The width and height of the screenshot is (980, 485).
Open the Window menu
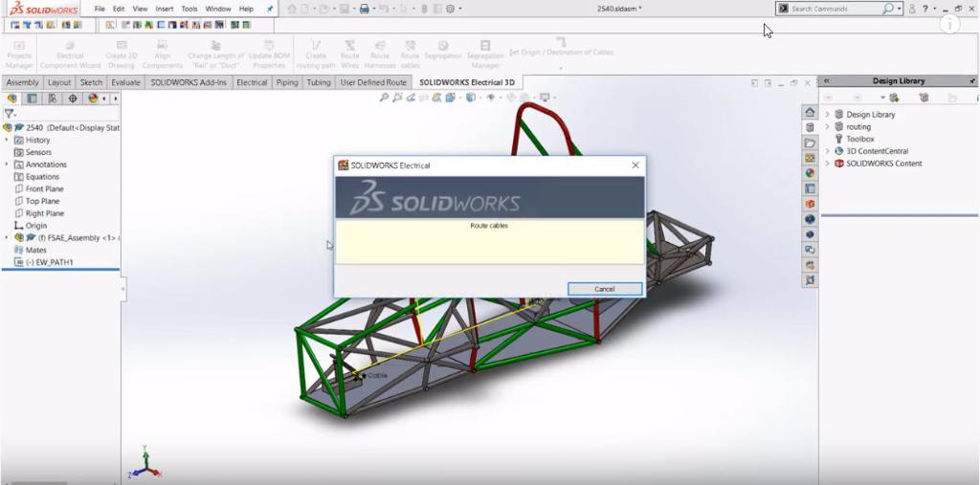point(218,9)
